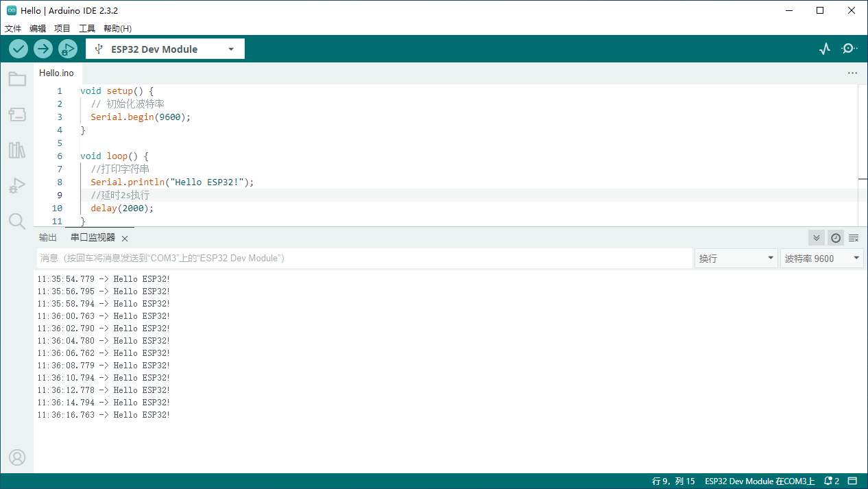Open the 编辑 menu
The image size is (868, 489).
[38, 29]
